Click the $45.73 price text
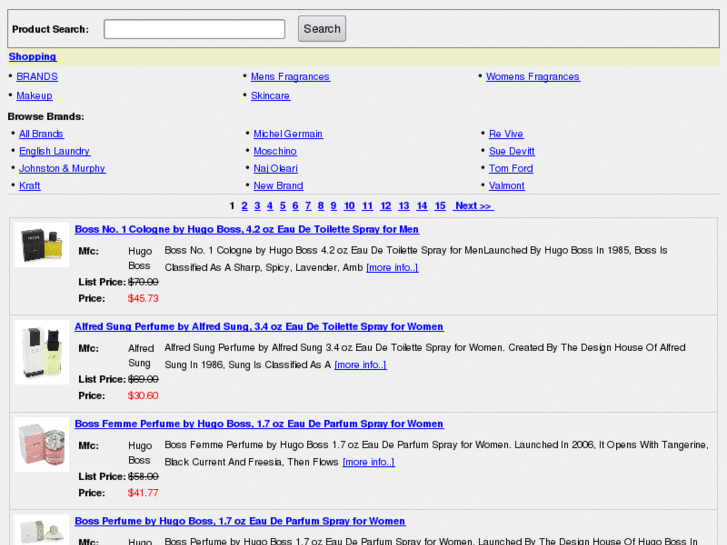 pyautogui.click(x=143, y=299)
